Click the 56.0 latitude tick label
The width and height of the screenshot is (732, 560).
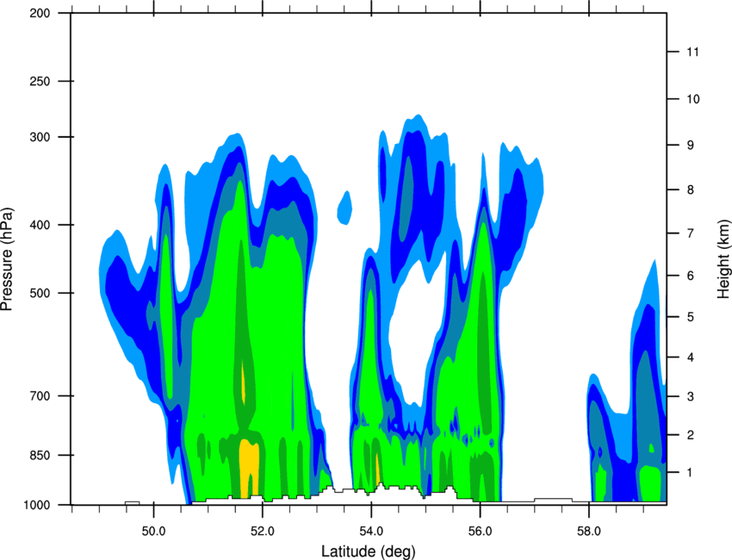click(x=480, y=531)
